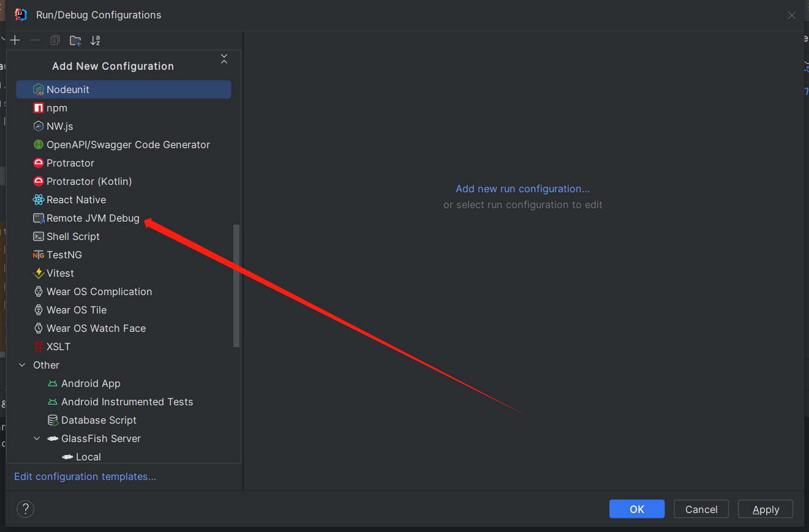Screen dimensions: 809x532
Task: Open help with the question mark button
Action: click(x=25, y=509)
